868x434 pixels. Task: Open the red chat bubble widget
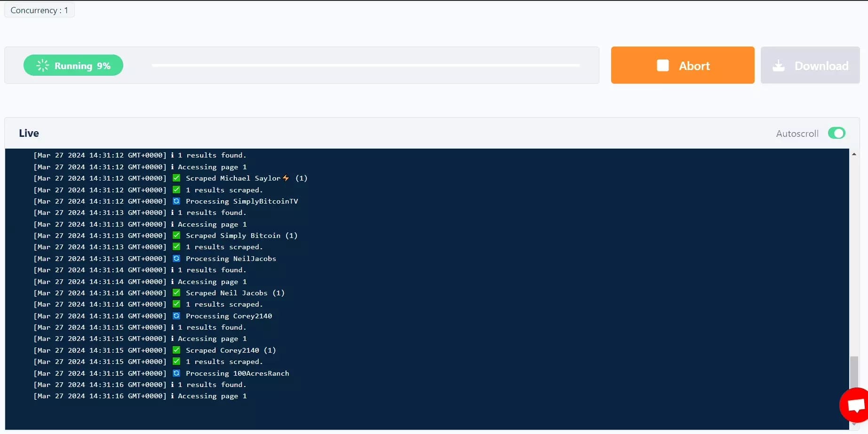pos(855,405)
